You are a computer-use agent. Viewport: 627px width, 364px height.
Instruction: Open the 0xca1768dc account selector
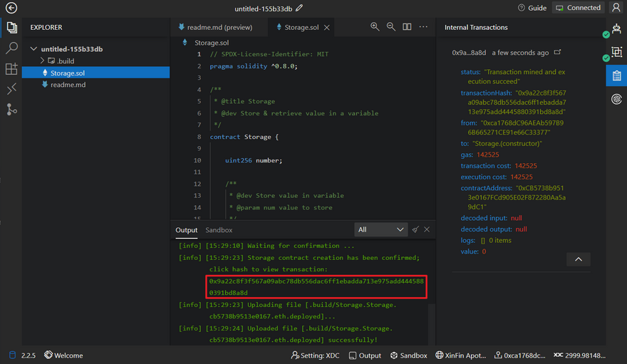[520, 355]
